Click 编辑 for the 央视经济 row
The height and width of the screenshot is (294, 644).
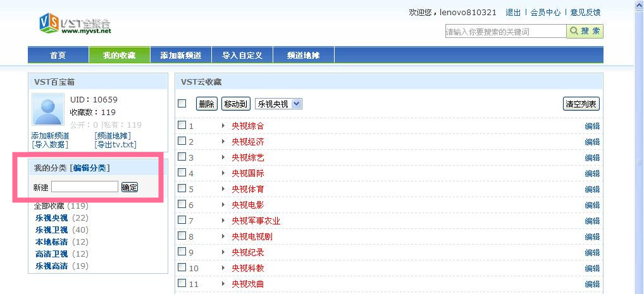592,142
